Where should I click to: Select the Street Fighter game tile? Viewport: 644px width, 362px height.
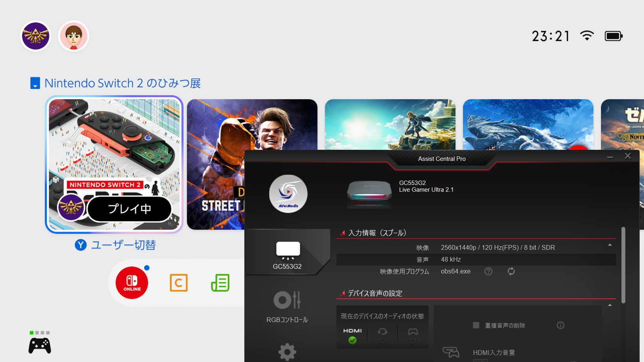tap(215, 164)
